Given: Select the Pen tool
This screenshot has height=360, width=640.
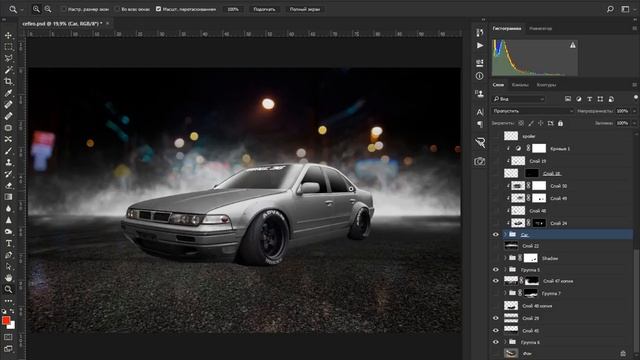Looking at the screenshot, I should [x=8, y=255].
